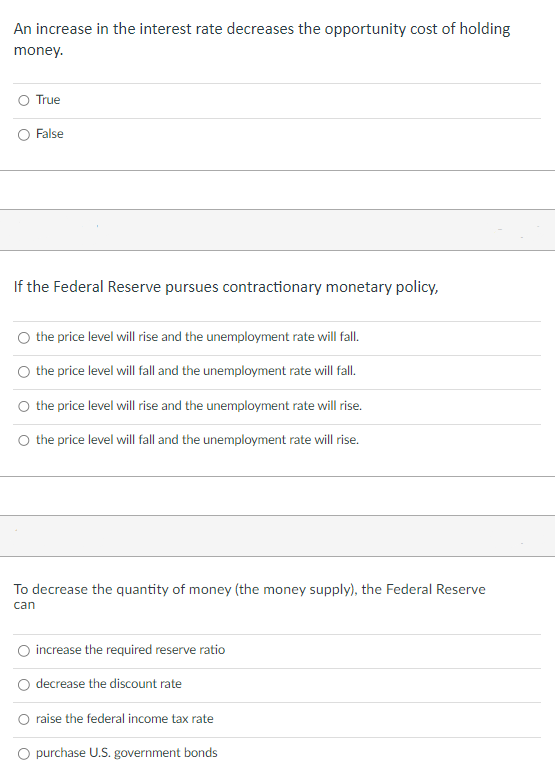Choose price level fall, unemployment rate fall
Screen dimensions: 555x772
(24, 372)
